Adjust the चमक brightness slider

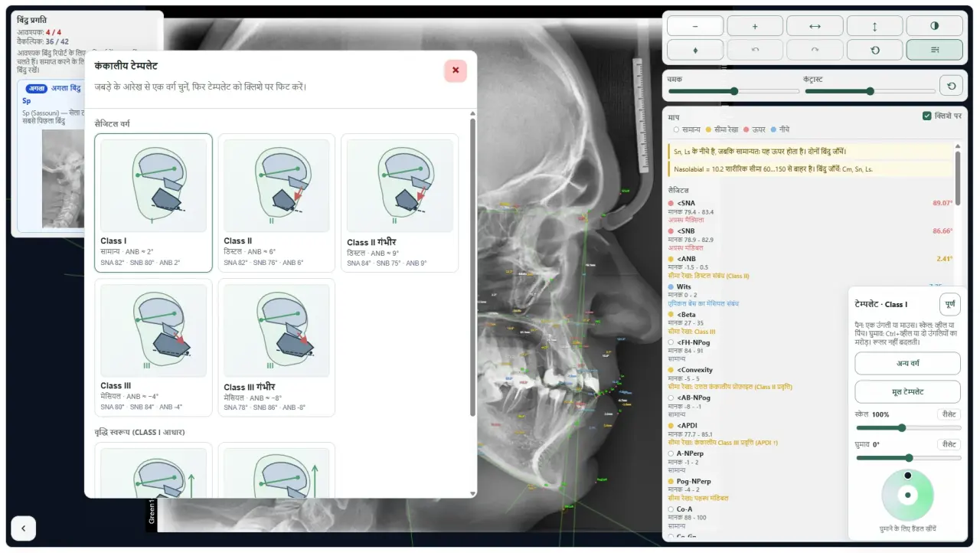click(733, 91)
